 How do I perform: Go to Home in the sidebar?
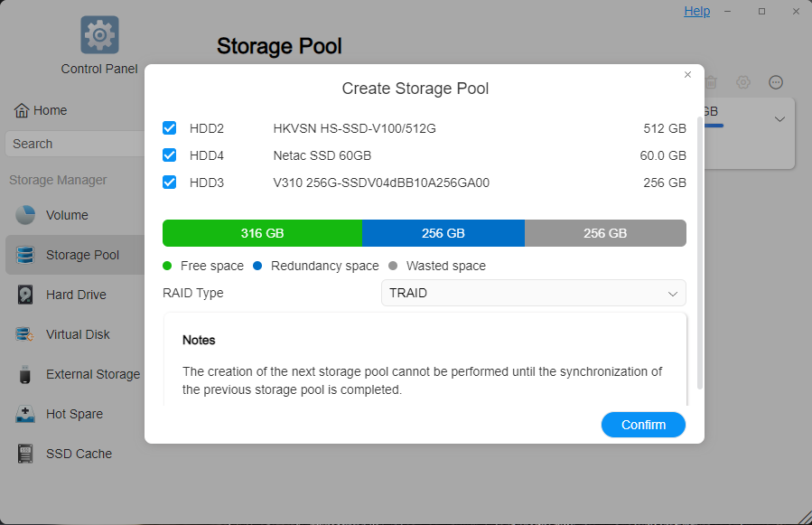coord(41,110)
